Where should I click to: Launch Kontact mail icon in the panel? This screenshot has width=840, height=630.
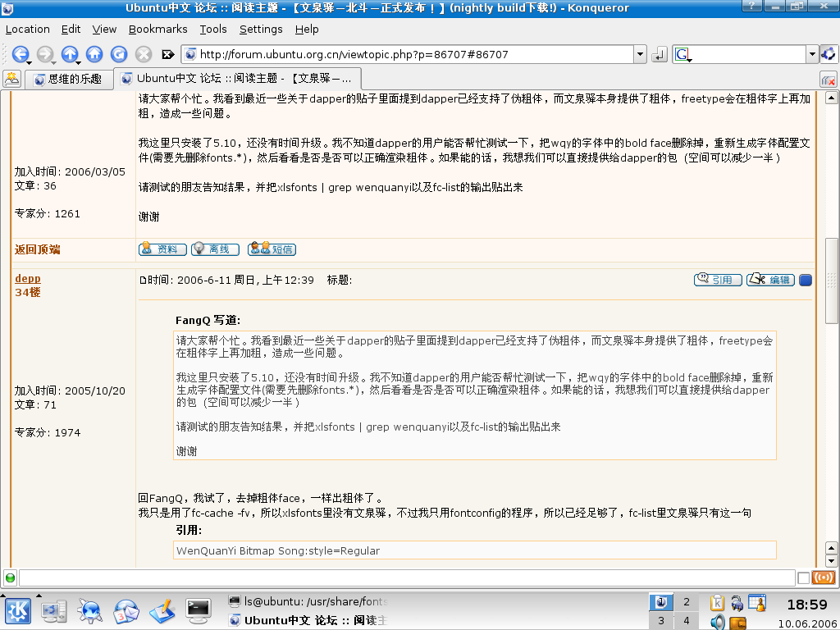coord(126,611)
